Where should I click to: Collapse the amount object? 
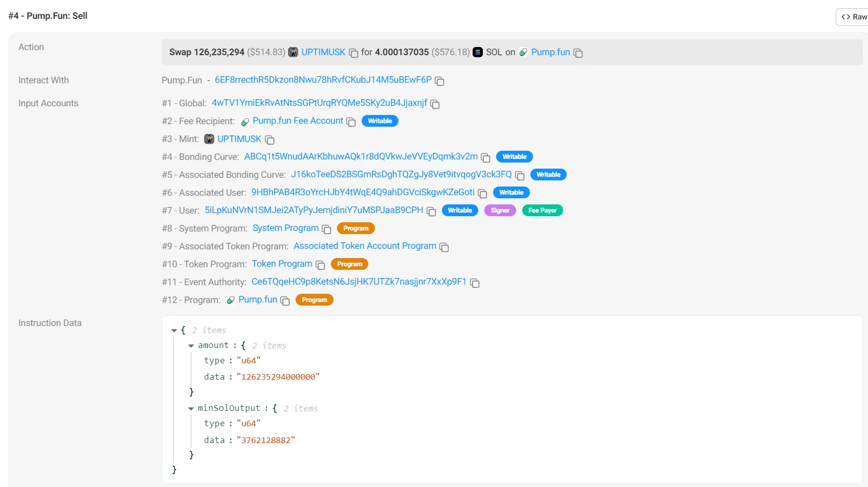pos(191,346)
